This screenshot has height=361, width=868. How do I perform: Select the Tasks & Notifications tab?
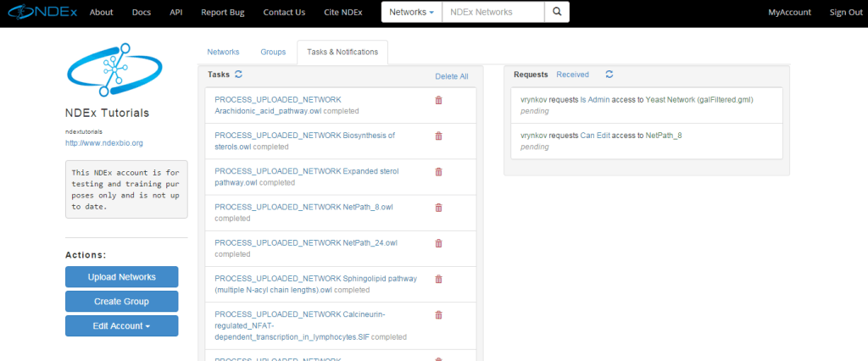pyautogui.click(x=342, y=52)
